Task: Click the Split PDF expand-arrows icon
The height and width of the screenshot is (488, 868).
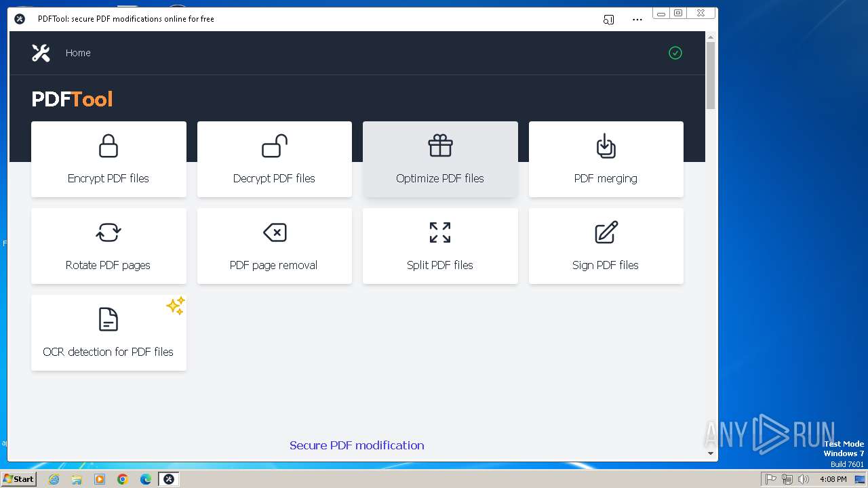Action: (x=440, y=232)
